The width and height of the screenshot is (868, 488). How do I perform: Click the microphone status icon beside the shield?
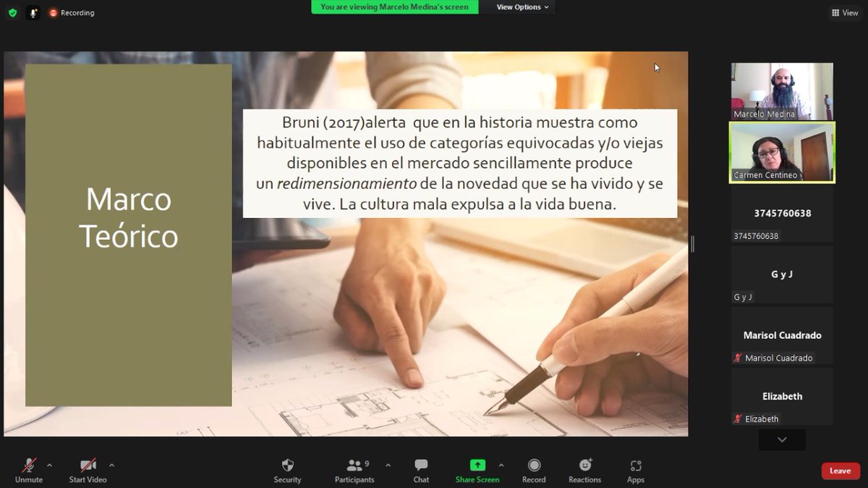(x=33, y=12)
